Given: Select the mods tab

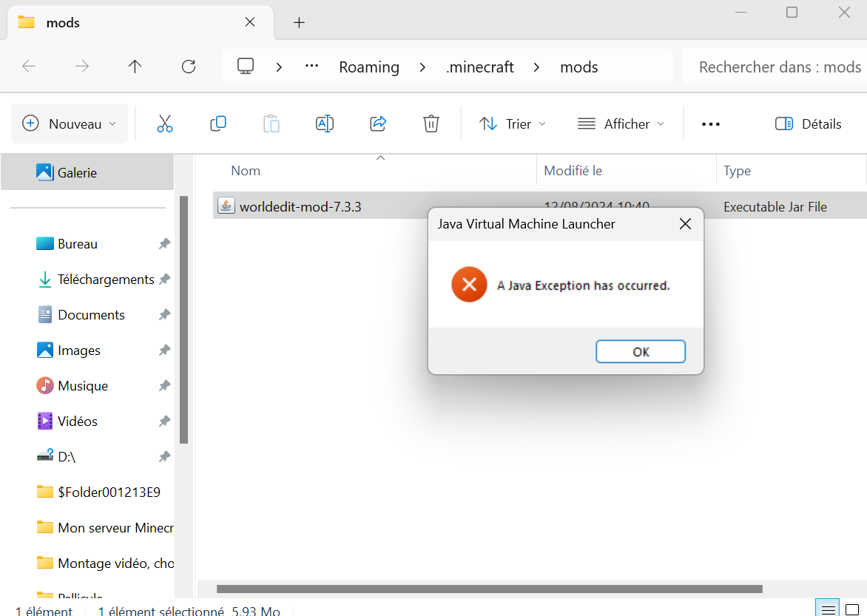Looking at the screenshot, I should (141, 22).
